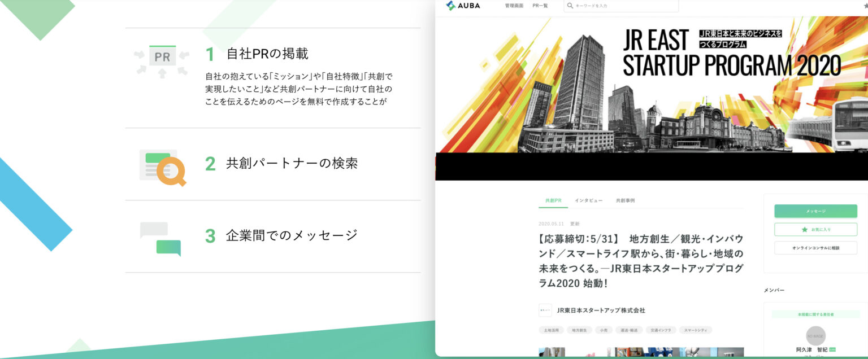Image resolution: width=868 pixels, height=359 pixels.
Task: Click the メッセージ button
Action: point(815,211)
